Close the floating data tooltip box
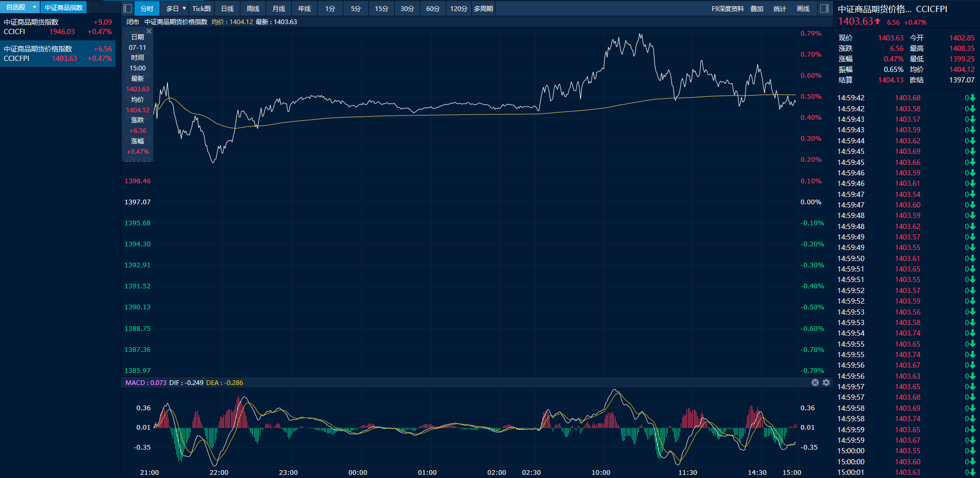This screenshot has height=478, width=980. tap(149, 32)
